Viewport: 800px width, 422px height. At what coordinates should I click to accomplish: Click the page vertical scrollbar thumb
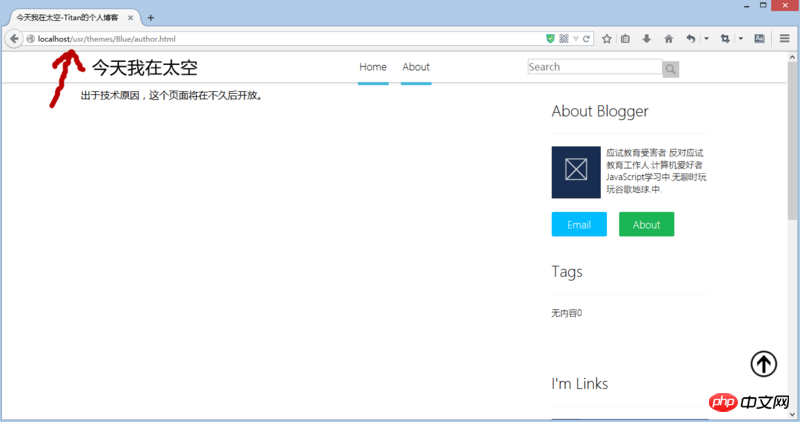point(792,140)
